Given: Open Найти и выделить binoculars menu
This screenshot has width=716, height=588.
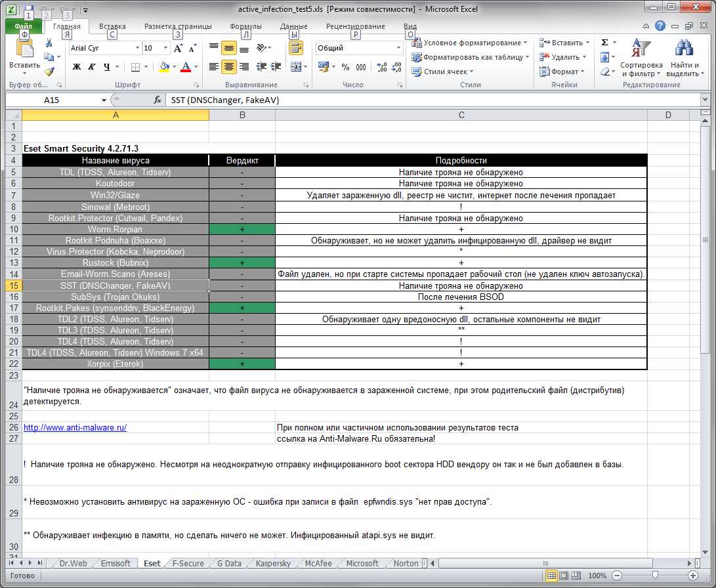Looking at the screenshot, I should click(684, 58).
